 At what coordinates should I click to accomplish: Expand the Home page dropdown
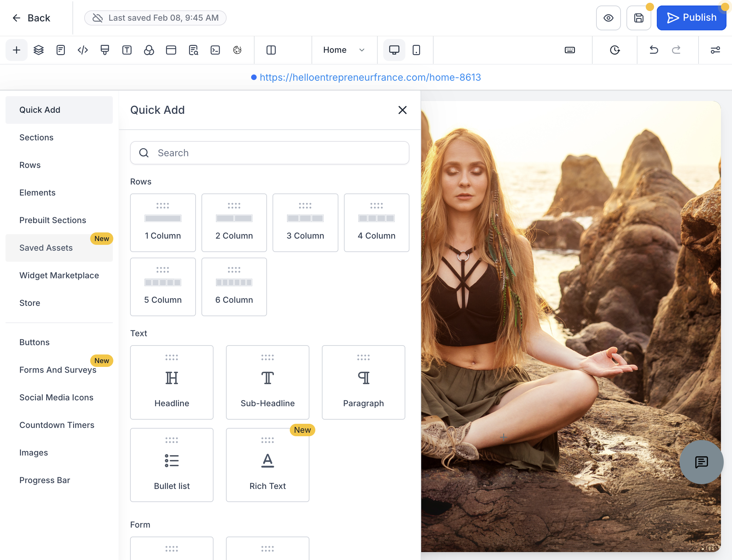[x=344, y=50]
